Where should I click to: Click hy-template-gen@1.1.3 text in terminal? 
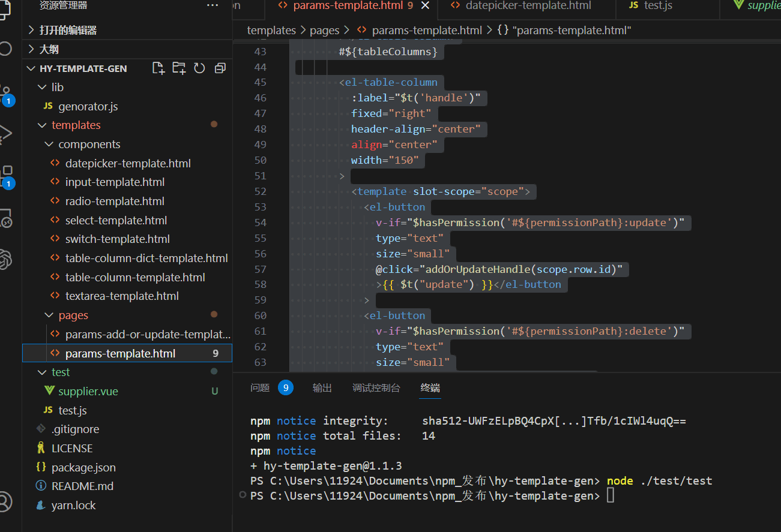coord(333,465)
